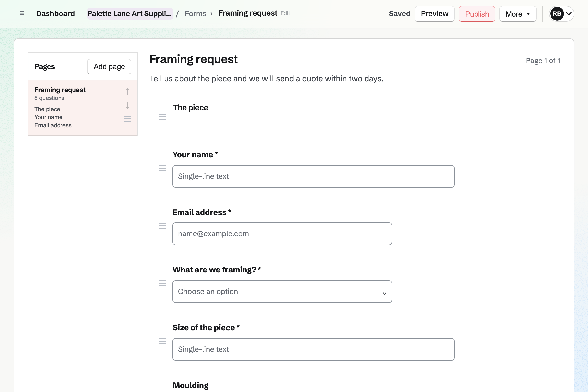Click the form description text

266,78
